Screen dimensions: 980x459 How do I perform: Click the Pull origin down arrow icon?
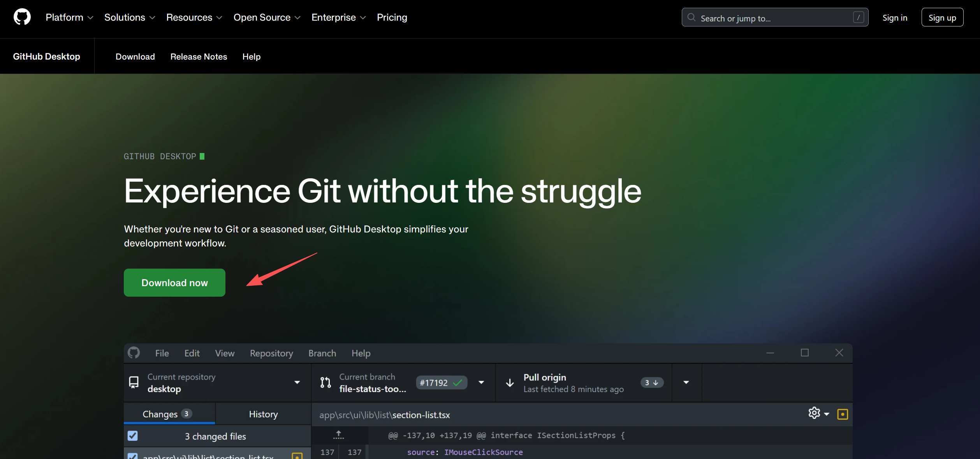[x=510, y=383]
